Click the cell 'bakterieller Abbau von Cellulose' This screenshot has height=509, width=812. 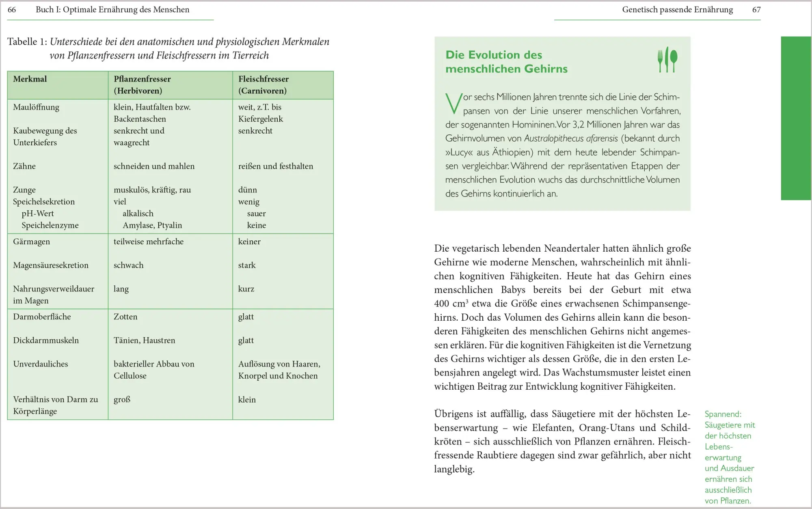[x=154, y=370]
